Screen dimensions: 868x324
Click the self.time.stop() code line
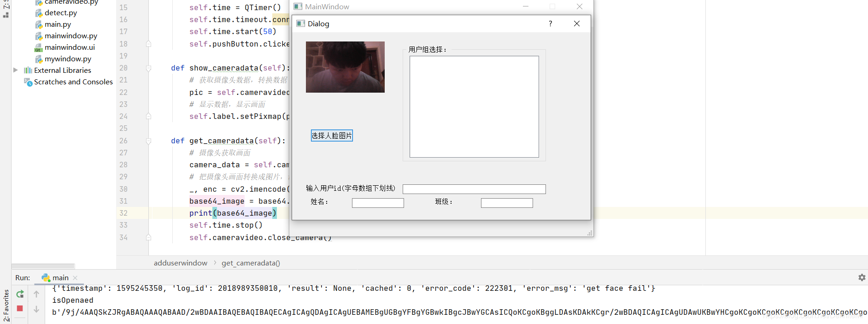(226, 225)
